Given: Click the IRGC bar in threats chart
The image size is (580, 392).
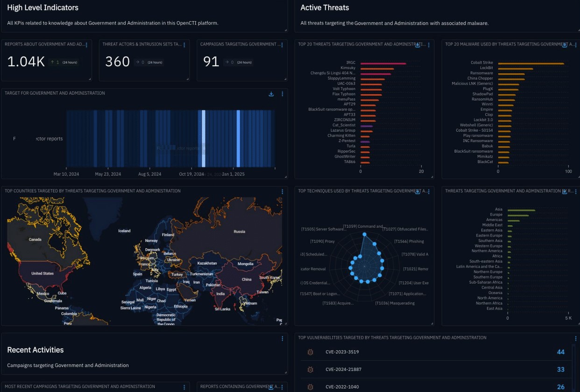Looking at the screenshot, I should click(383, 63).
